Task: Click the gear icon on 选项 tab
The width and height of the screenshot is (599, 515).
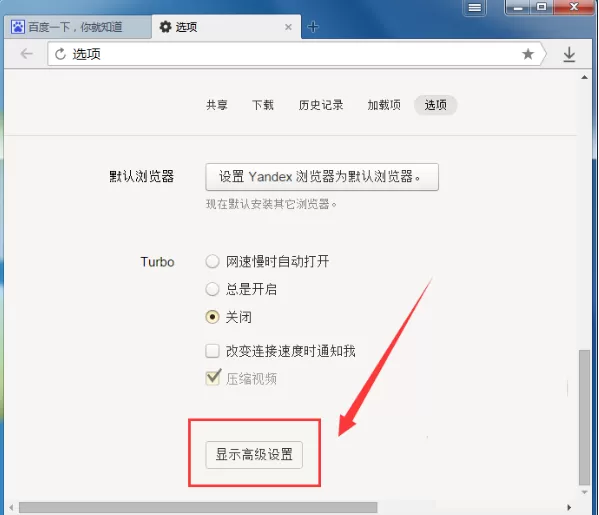Action: [x=165, y=27]
